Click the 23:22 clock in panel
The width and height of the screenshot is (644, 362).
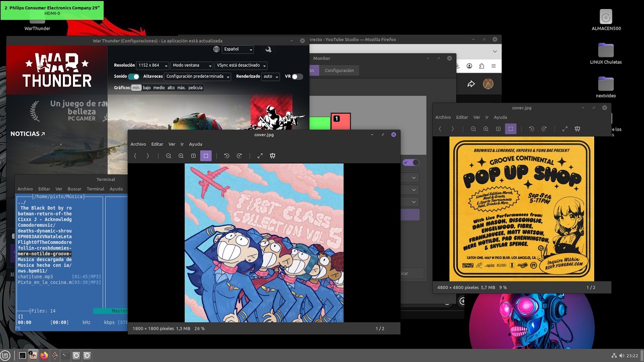631,355
